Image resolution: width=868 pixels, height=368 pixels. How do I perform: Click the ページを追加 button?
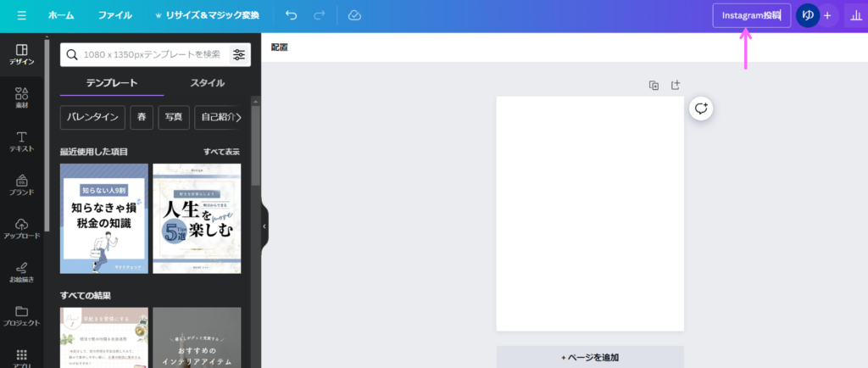pos(590,357)
